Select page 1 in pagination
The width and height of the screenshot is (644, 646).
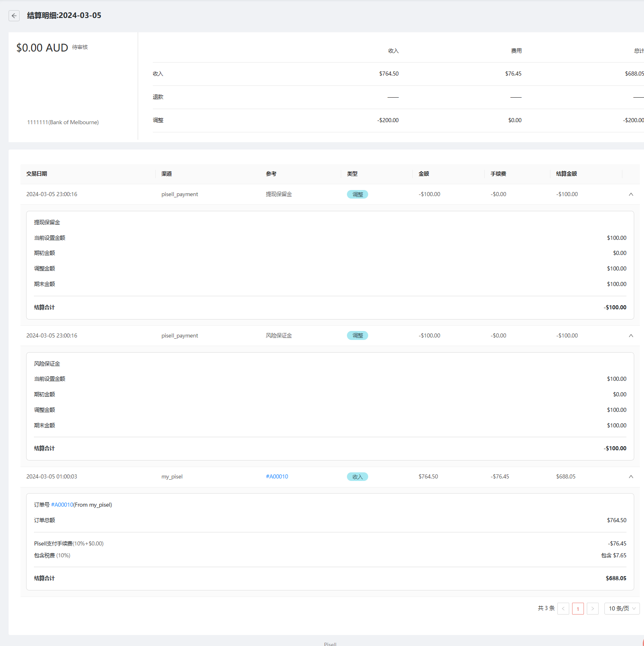click(x=578, y=609)
